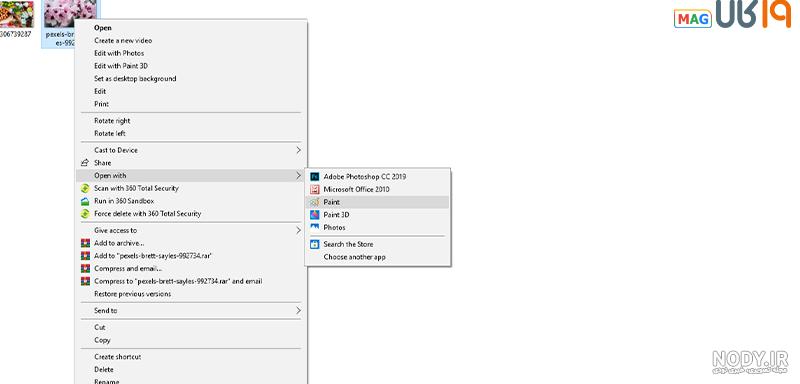Click Restore previous versions
The height and width of the screenshot is (384, 800).
pos(133,294)
